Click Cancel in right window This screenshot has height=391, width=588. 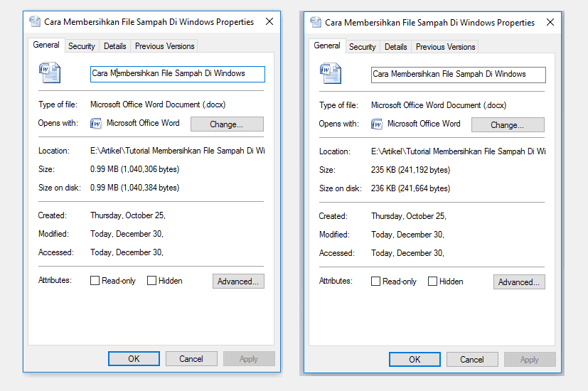point(472,360)
